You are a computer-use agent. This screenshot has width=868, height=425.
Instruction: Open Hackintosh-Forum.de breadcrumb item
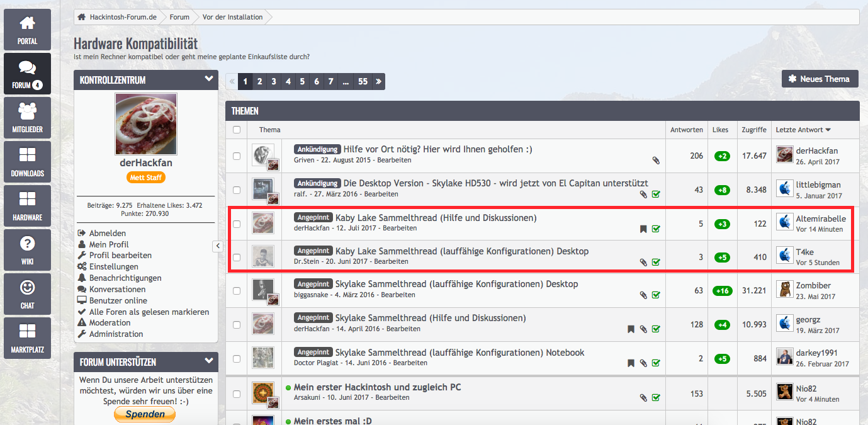[x=122, y=17]
